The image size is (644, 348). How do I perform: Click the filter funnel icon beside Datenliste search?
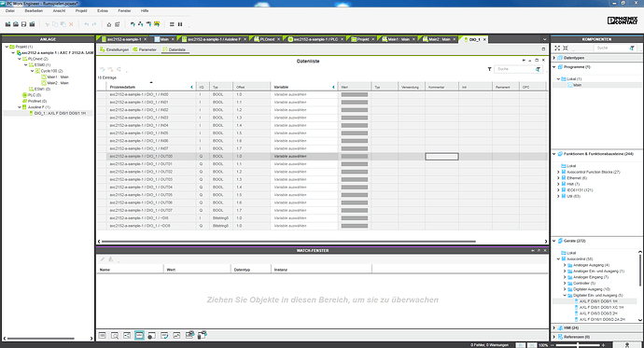(x=490, y=69)
